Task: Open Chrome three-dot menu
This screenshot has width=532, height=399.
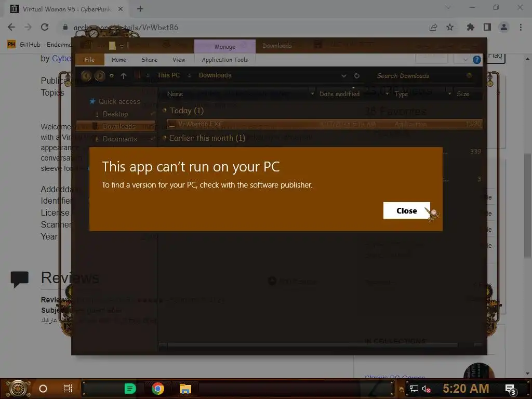Action: tap(521, 27)
